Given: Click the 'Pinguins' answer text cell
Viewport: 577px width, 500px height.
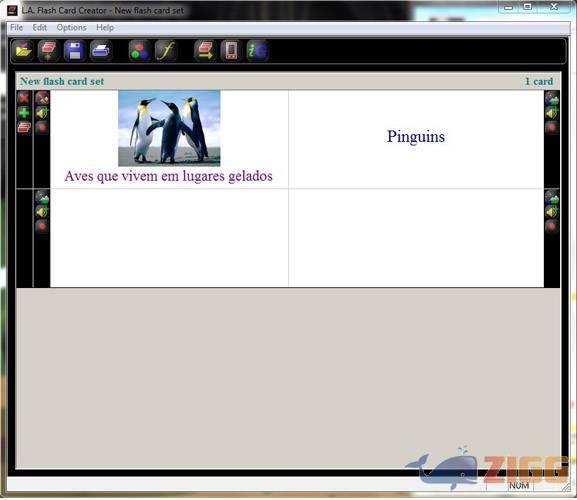Looking at the screenshot, I should pos(416,139).
